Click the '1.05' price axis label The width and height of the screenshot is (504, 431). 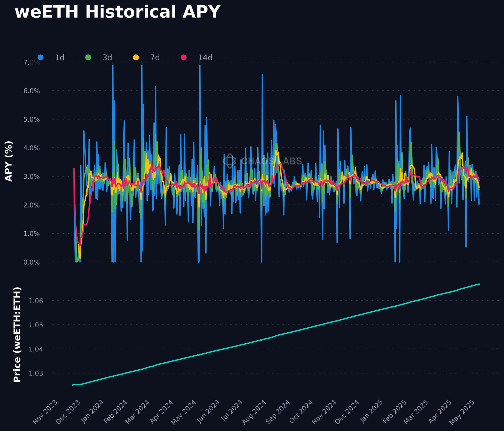coord(36,325)
